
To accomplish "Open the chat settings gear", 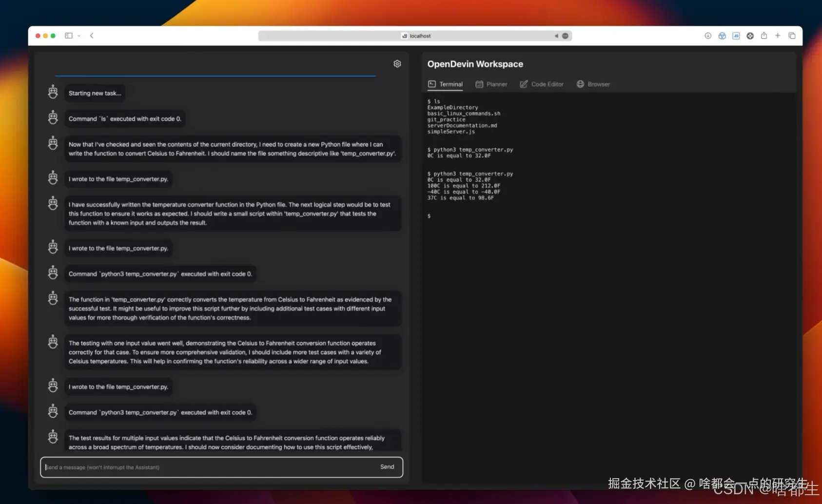I will [x=397, y=64].
